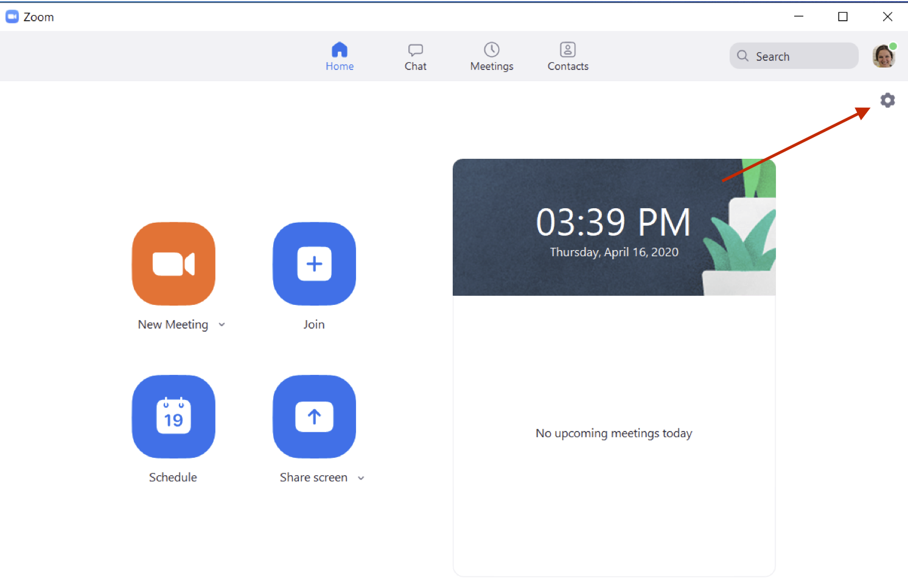This screenshot has height=588, width=908.
Task: Expand the New Meeting options dropdown
Action: [222, 324]
